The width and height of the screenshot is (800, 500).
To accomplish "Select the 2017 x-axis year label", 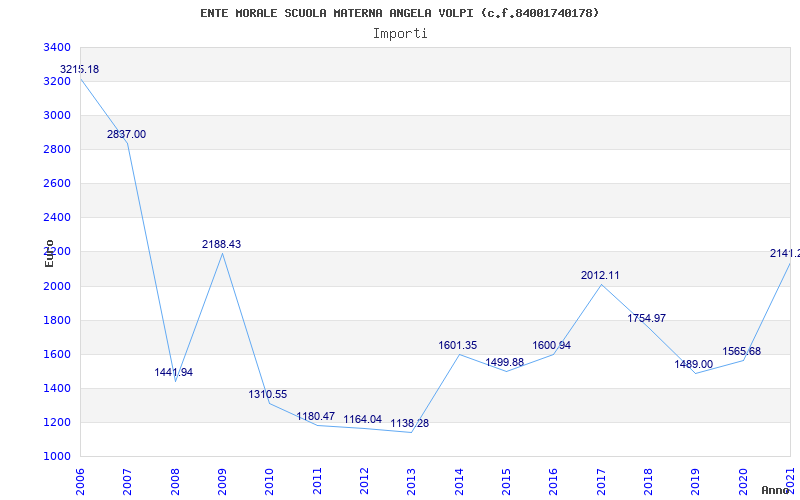I will click(601, 482).
